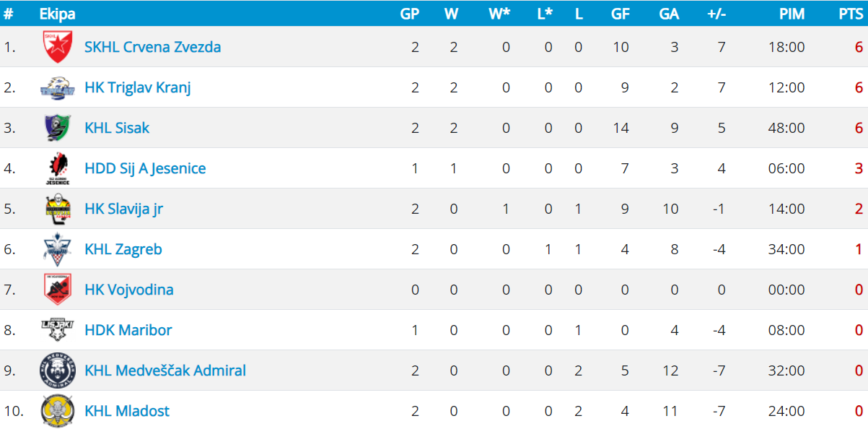Click the GF column header
868x429 pixels.
[x=620, y=14]
